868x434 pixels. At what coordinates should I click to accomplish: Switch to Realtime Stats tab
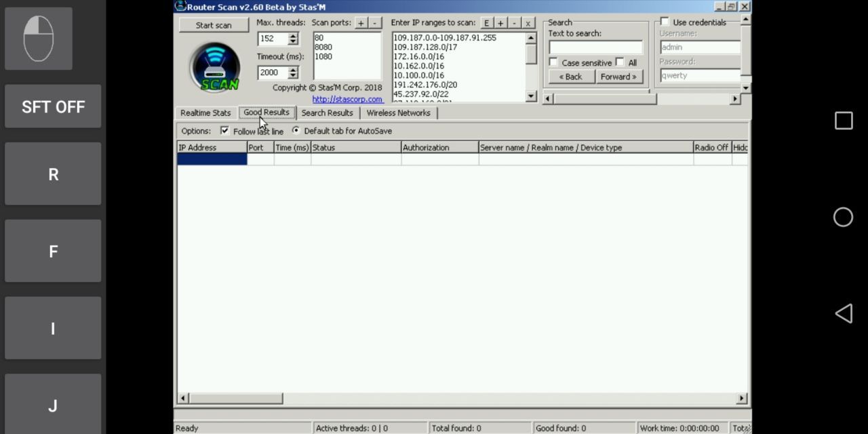tap(205, 113)
